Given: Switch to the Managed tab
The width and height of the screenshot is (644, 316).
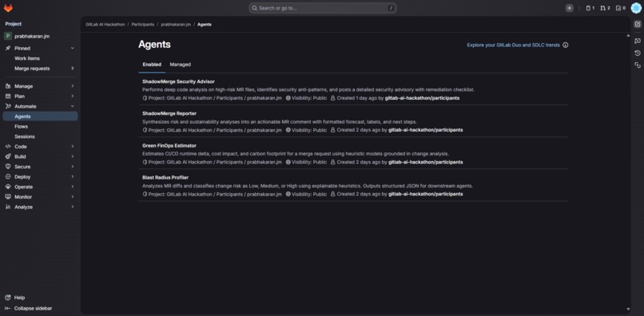Looking at the screenshot, I should [x=181, y=65].
